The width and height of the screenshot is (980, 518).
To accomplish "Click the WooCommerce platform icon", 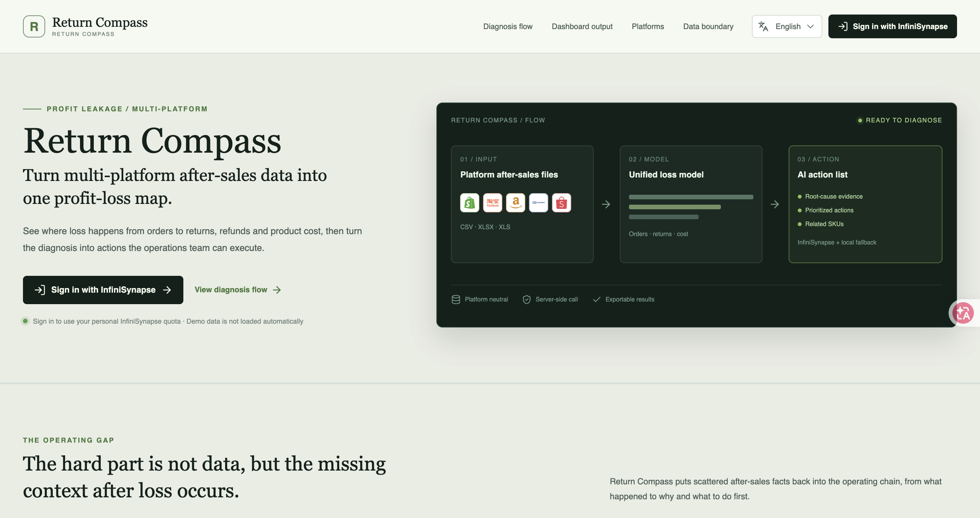I will point(539,203).
